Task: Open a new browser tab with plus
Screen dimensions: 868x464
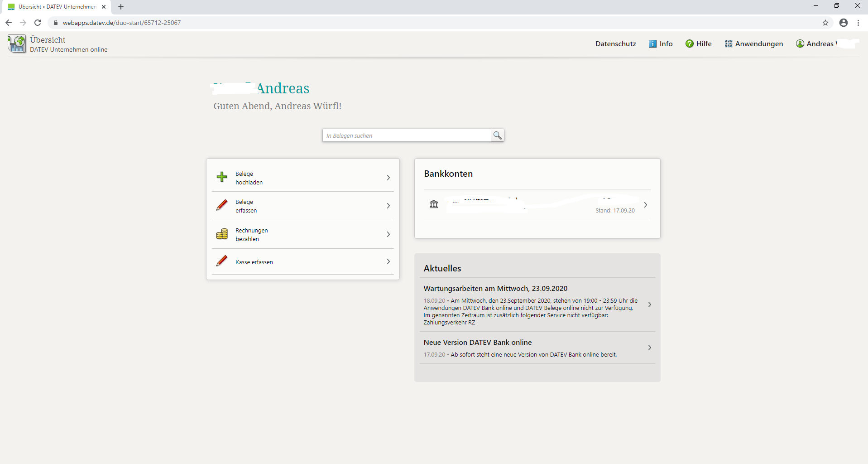Action: 121,7
